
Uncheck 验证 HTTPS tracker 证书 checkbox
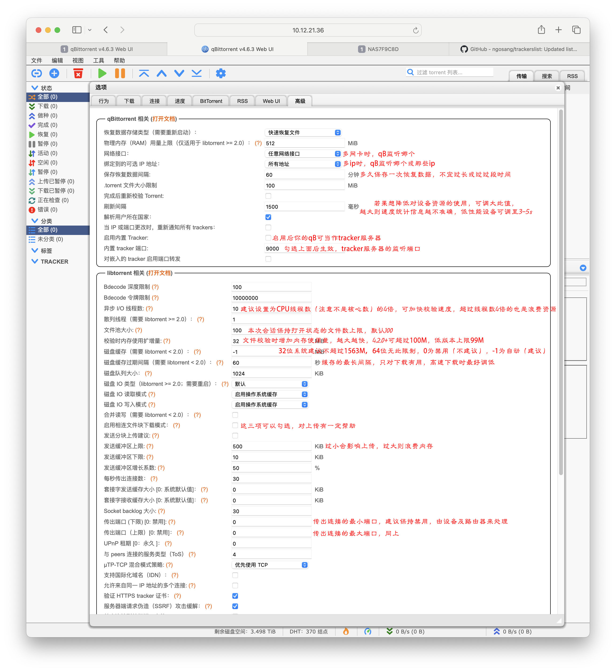point(235,596)
